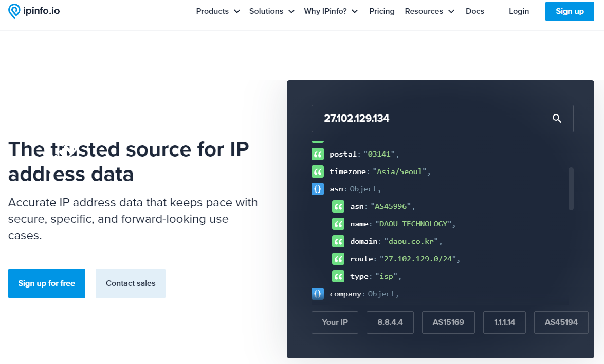Open the Docs menu item
Image resolution: width=604 pixels, height=364 pixels.
coord(474,11)
